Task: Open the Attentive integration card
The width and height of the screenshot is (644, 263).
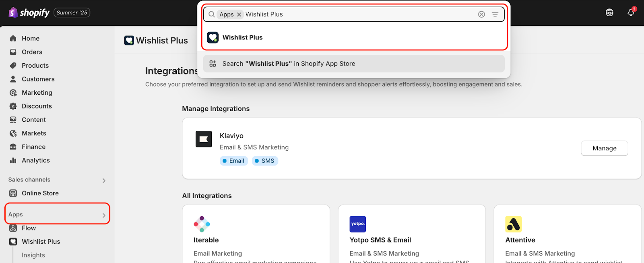Action: tap(568, 234)
